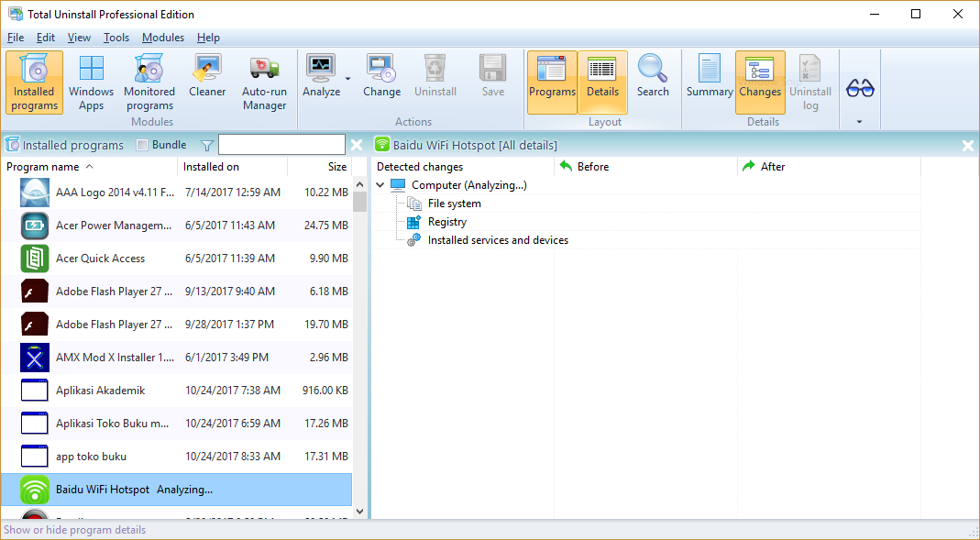Click the Acer Power Management icon
This screenshot has height=540, width=980.
34,225
